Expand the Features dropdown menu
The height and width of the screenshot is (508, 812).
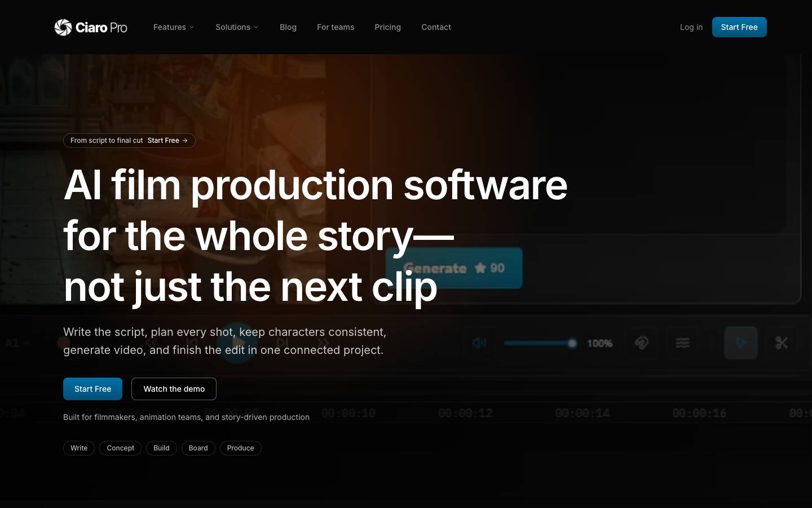pos(174,27)
